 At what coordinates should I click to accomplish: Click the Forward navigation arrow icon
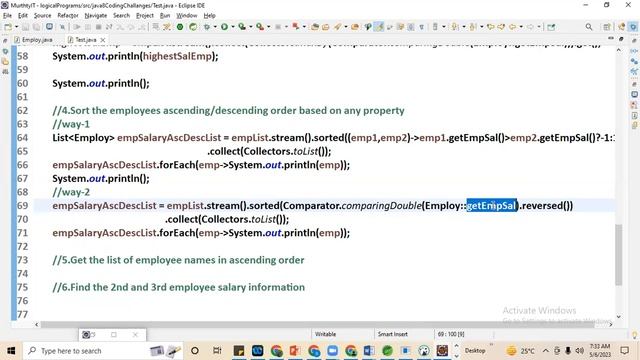pos(530,27)
